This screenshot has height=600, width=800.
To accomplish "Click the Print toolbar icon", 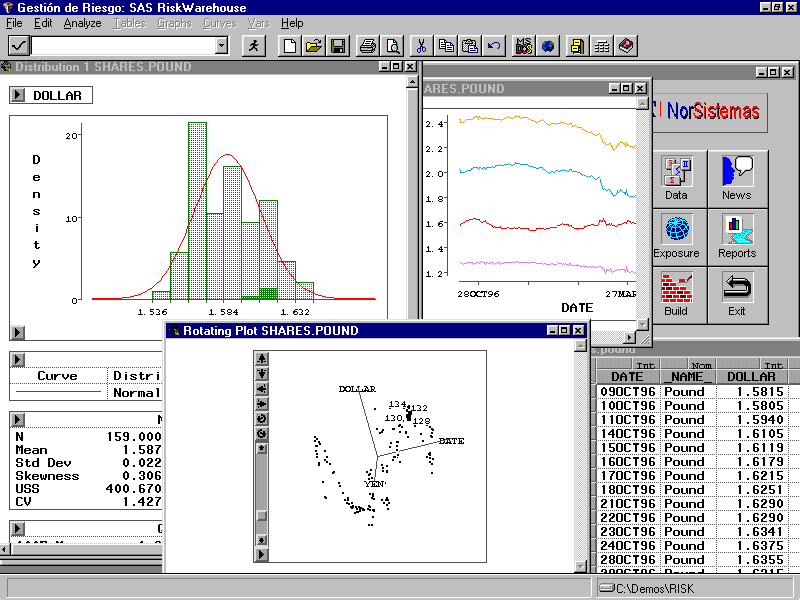I will pyautogui.click(x=368, y=46).
